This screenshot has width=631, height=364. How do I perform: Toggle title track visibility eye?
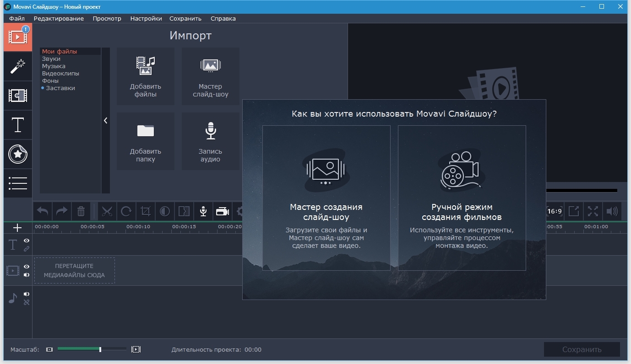(x=27, y=241)
